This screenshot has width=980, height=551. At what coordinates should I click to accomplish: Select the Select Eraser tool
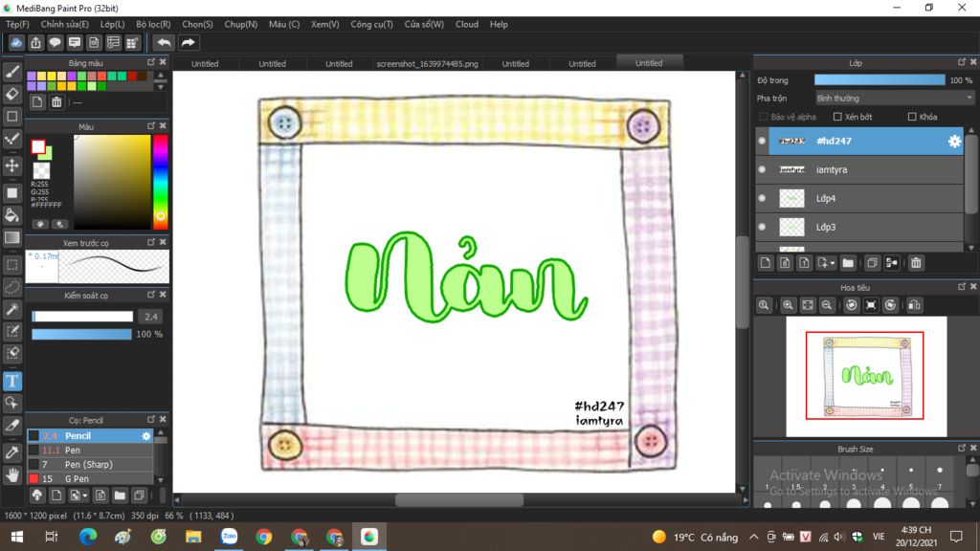coord(11,354)
